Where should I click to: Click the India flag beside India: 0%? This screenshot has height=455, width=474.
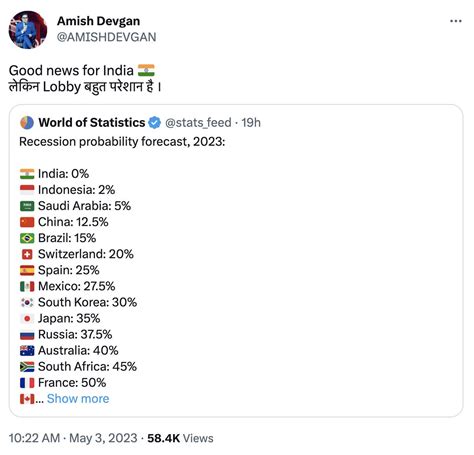27,174
